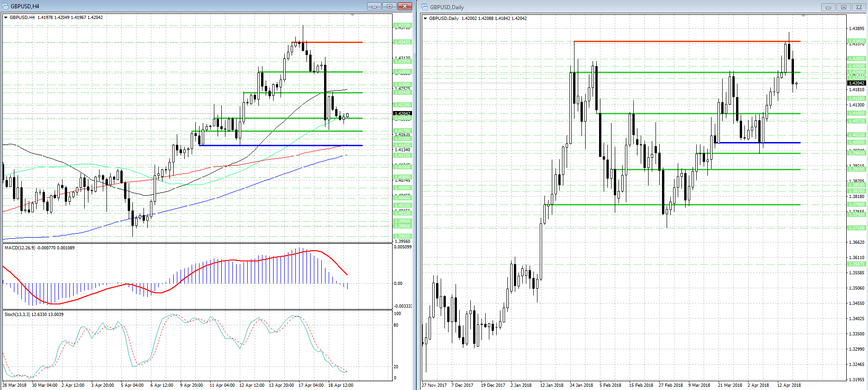Click the green "1.43425" level label in H4 window
This screenshot has width=868, height=390.
(402, 42)
